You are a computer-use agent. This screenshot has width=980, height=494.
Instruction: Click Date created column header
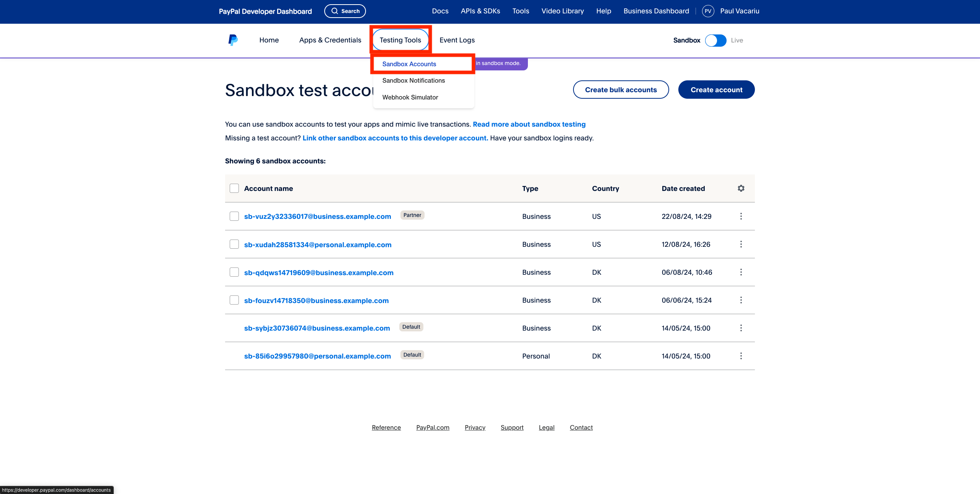point(683,189)
